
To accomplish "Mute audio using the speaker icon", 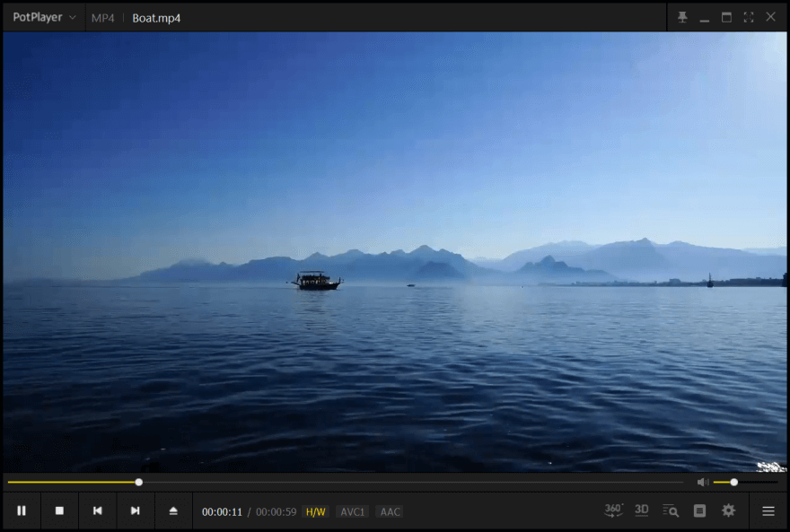I will tap(702, 483).
